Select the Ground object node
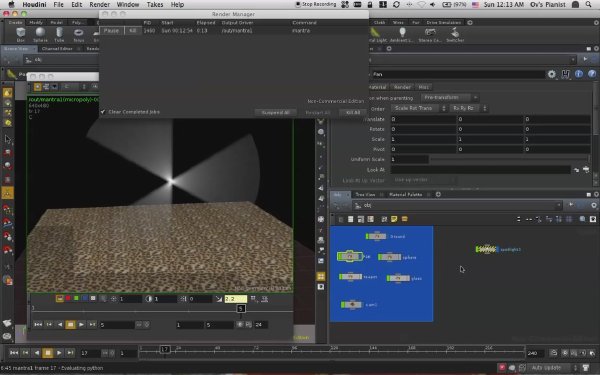Image resolution: width=600 pixels, height=375 pixels. [x=377, y=236]
